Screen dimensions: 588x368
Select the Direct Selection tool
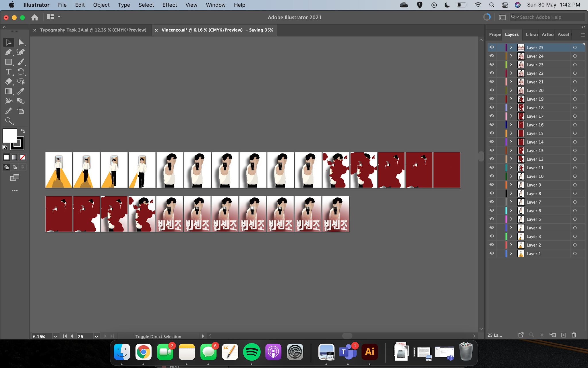pyautogui.click(x=21, y=42)
